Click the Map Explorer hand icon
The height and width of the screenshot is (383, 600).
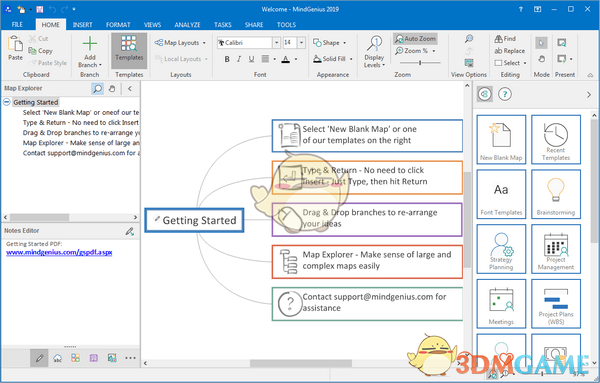pos(112,89)
